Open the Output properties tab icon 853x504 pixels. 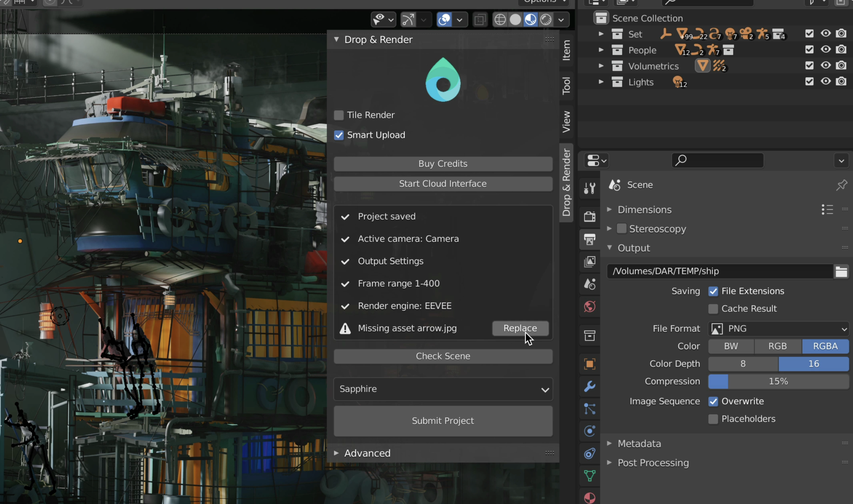[590, 239]
